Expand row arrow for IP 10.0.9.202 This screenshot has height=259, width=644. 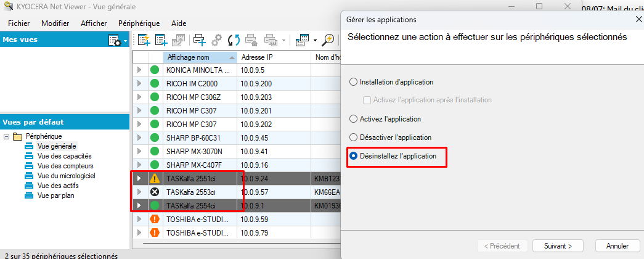pos(139,124)
